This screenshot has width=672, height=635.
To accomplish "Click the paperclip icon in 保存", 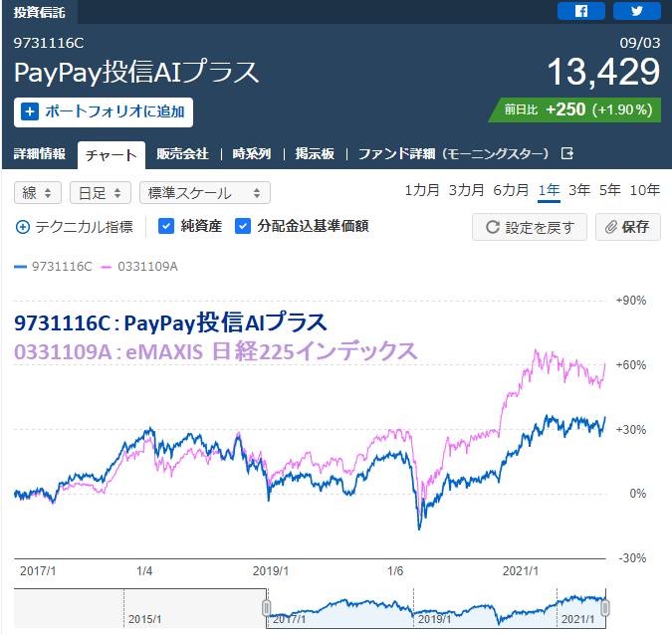I will 610,227.
